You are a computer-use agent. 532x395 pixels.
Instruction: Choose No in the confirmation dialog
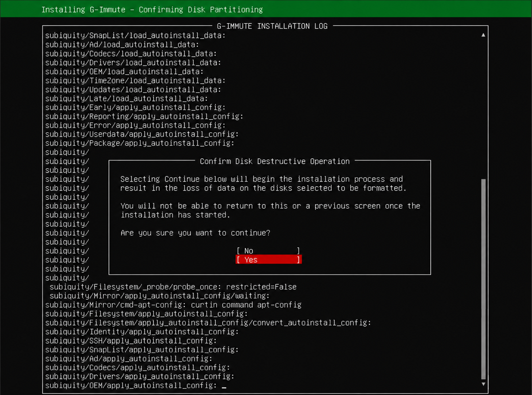pos(268,251)
